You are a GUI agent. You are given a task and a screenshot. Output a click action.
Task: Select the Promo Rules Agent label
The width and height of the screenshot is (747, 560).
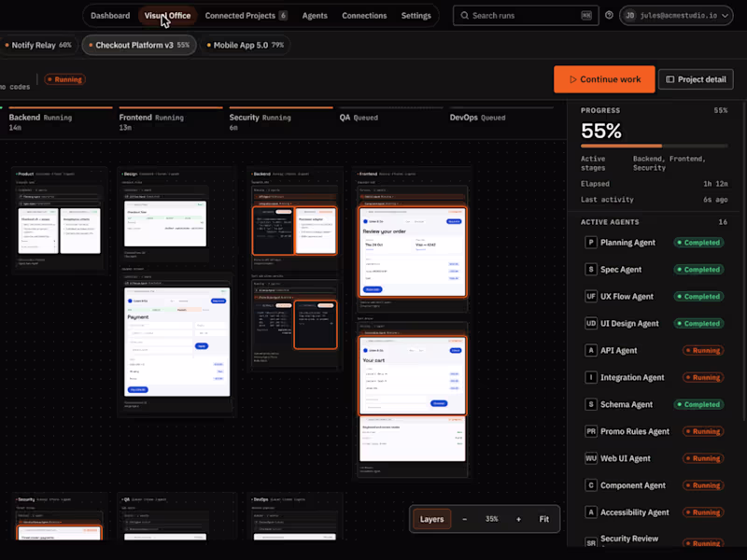pos(635,431)
